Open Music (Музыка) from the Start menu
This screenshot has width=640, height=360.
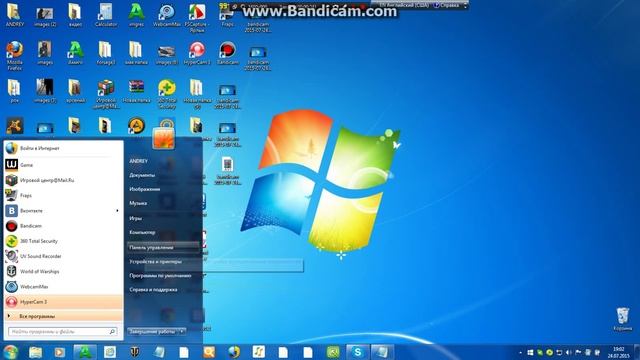138,203
